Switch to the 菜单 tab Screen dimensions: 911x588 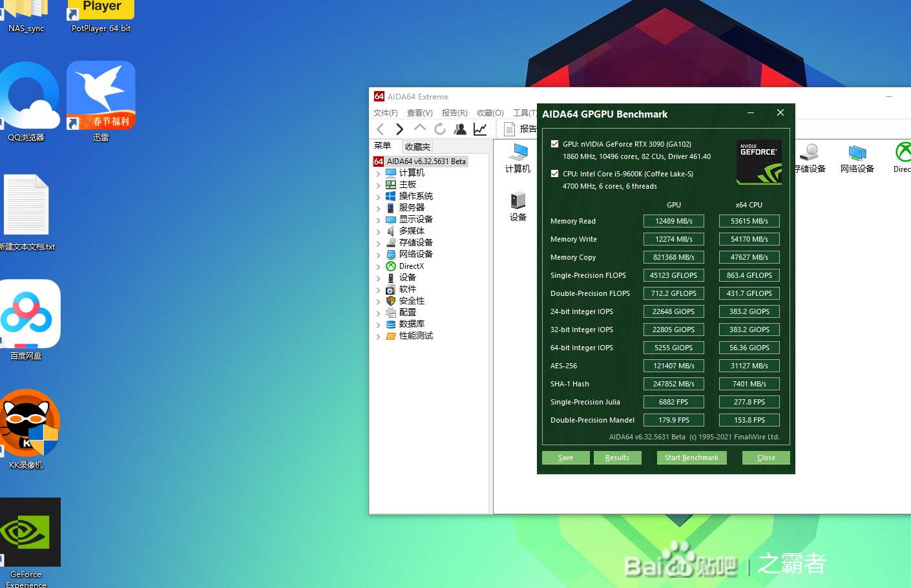point(383,146)
